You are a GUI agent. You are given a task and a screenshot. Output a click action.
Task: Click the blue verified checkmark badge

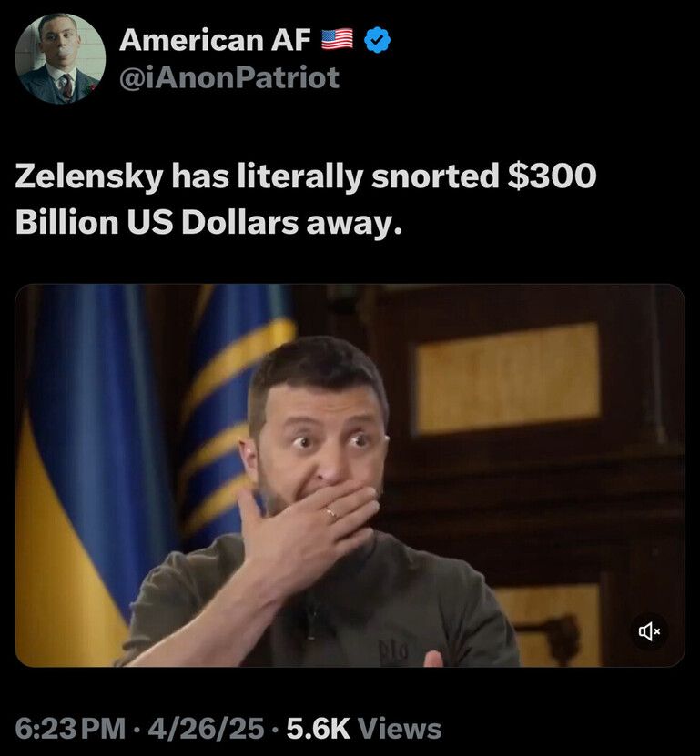(377, 40)
